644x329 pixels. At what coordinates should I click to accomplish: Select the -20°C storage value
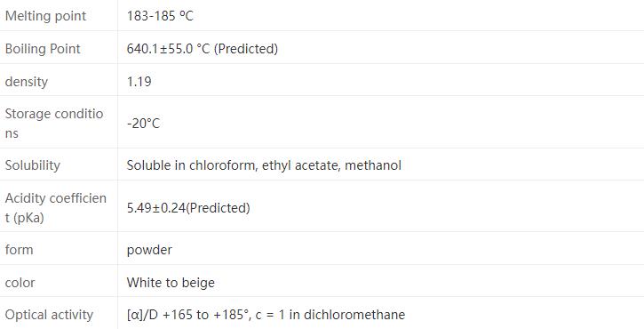coord(143,123)
